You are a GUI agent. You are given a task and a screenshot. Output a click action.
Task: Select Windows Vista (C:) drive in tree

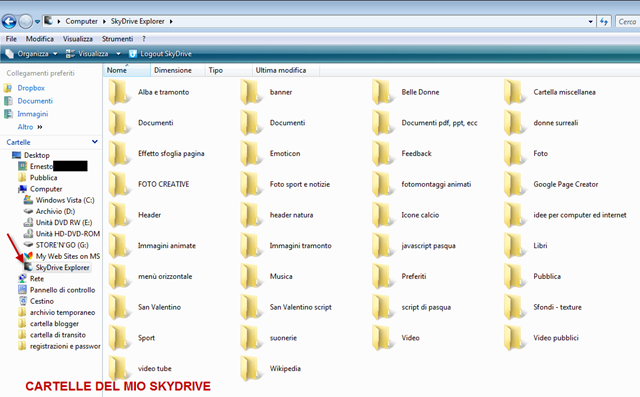click(x=65, y=200)
